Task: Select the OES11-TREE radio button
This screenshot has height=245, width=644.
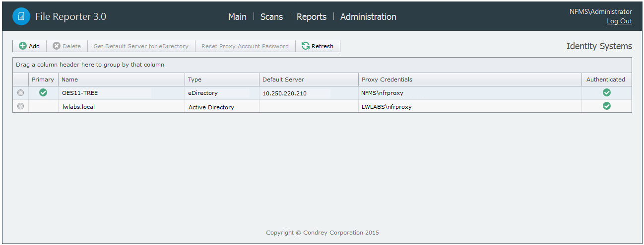Action: [x=20, y=93]
